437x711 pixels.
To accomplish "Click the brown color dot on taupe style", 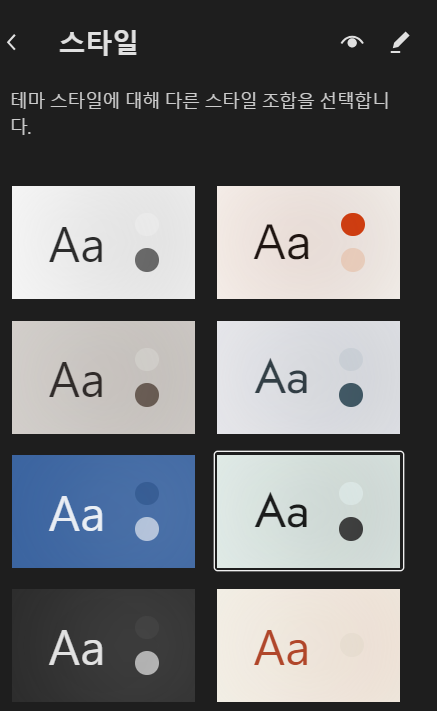I will (x=147, y=395).
